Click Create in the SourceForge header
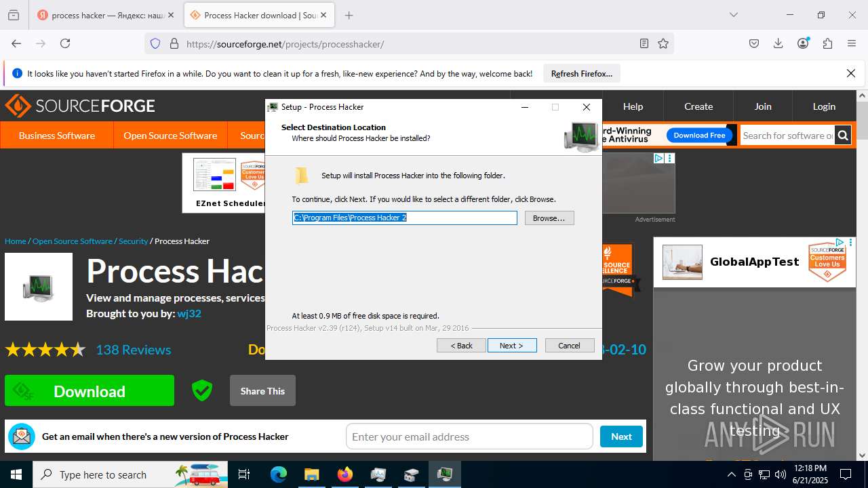Viewport: 868px width, 488px height. [x=698, y=106]
